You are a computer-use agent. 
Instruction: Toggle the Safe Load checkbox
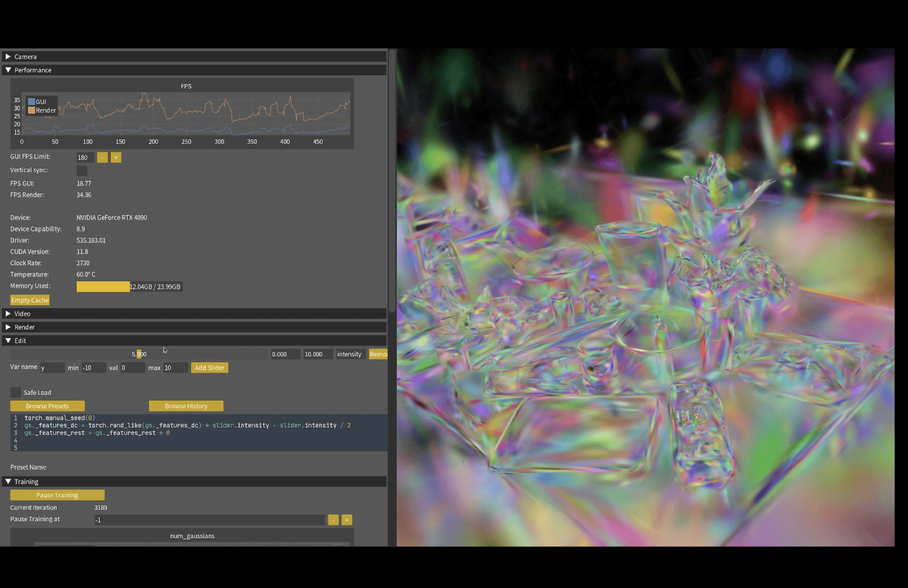tap(15, 392)
